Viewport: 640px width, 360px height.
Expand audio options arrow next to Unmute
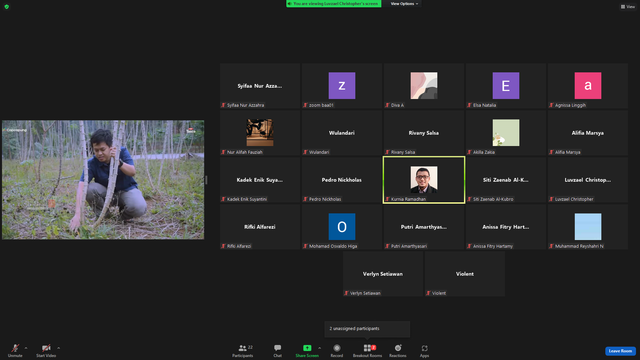coord(26,348)
